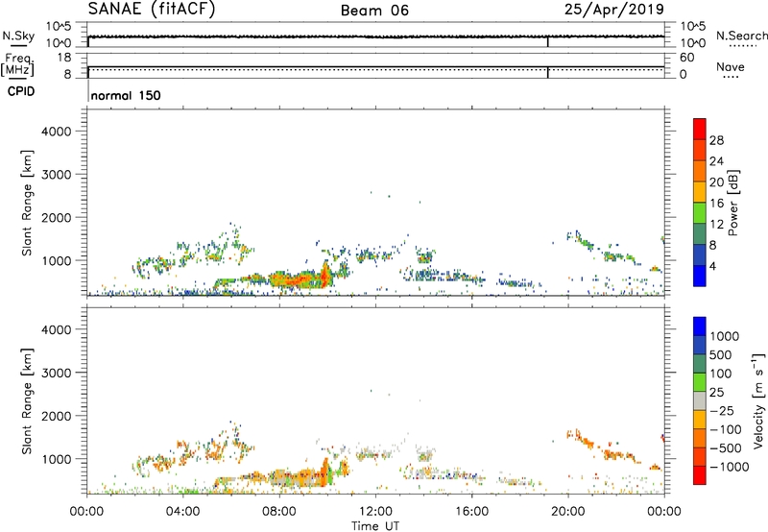768x532 pixels.
Task: Click the "-100" label on the velocity colorbar
Action: pyautogui.click(x=726, y=429)
